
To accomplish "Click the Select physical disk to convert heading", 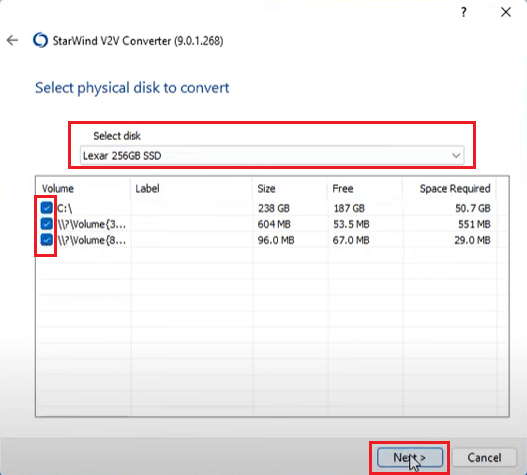I will click(x=132, y=88).
